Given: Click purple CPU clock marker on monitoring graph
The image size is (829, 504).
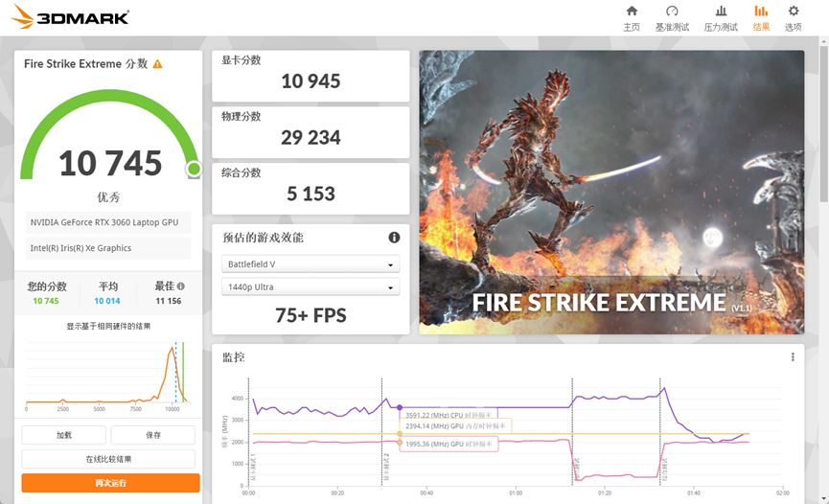Looking at the screenshot, I should pyautogui.click(x=400, y=407).
